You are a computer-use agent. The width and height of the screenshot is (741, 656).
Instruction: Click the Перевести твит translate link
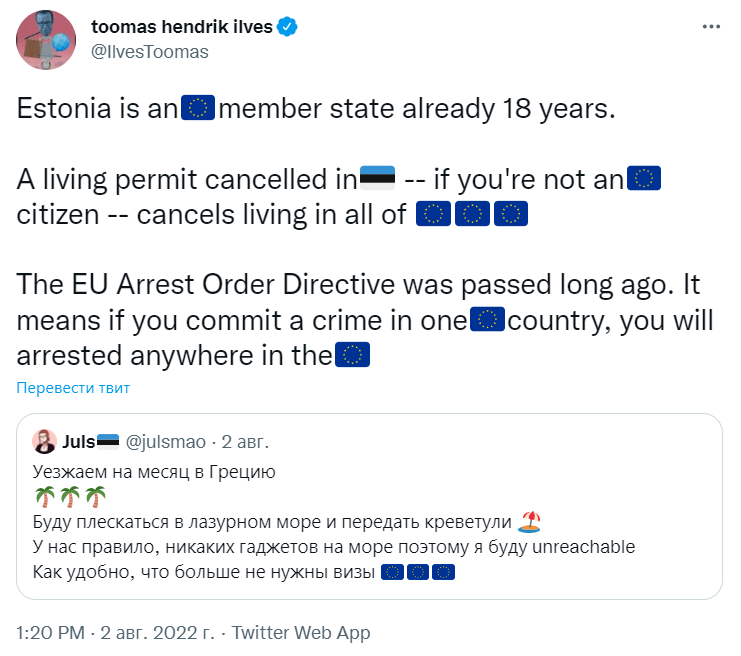73,388
